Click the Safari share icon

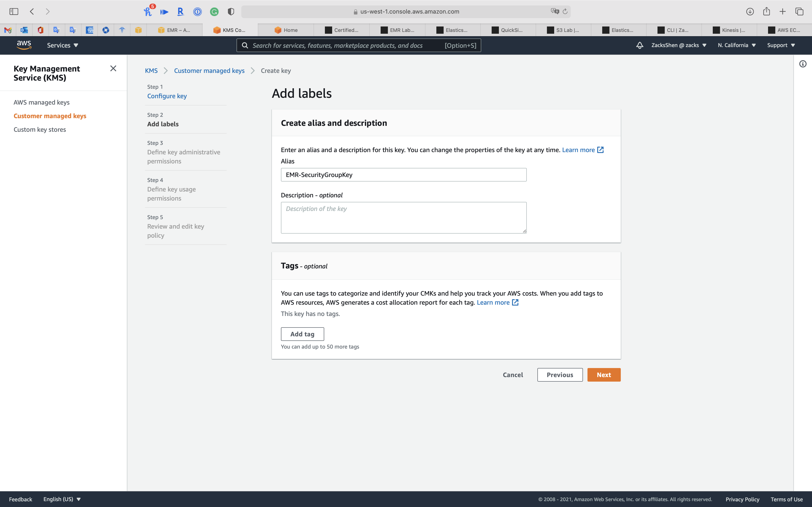(766, 12)
